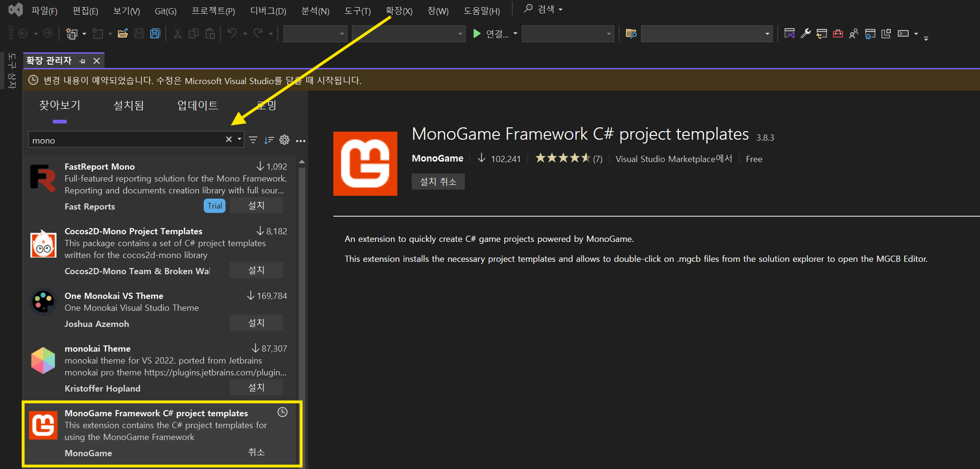Click 취소 on MonoGame list item
This screenshot has height=469, width=980.
pos(256,452)
